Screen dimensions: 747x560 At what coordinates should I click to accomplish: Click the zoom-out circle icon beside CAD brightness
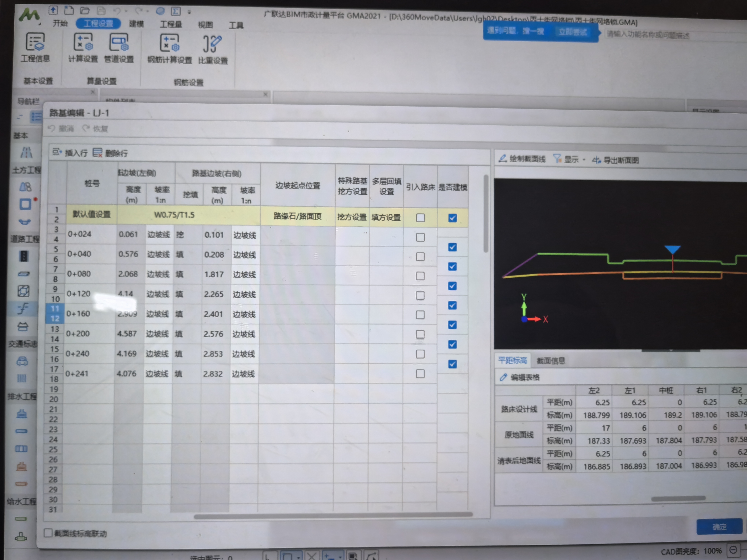[733, 550]
